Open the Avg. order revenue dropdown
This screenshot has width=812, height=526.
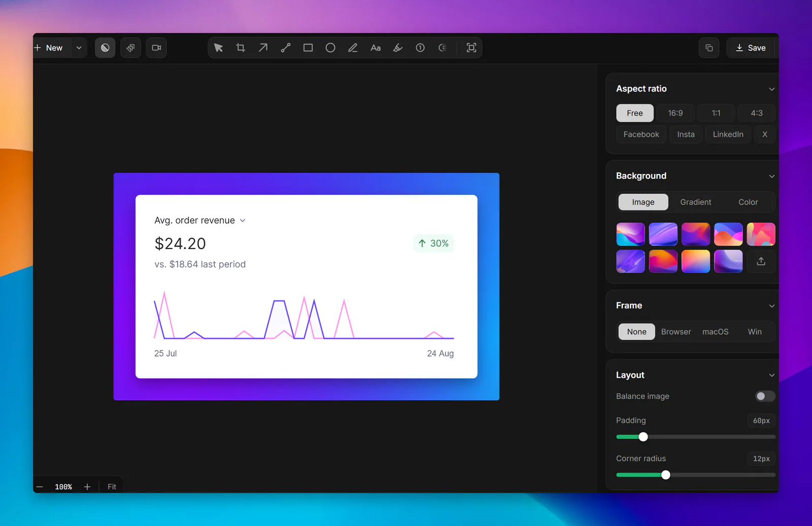[243, 221]
